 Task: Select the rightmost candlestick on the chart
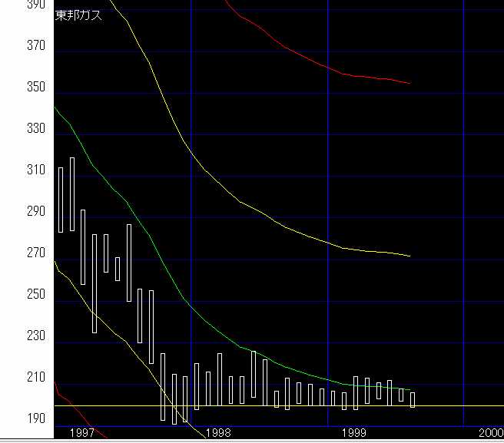[x=413, y=399]
